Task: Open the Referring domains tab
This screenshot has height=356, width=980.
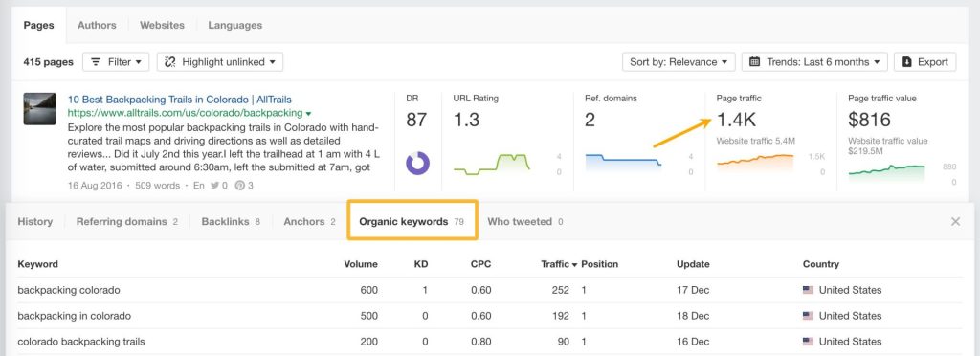Action: [x=127, y=221]
